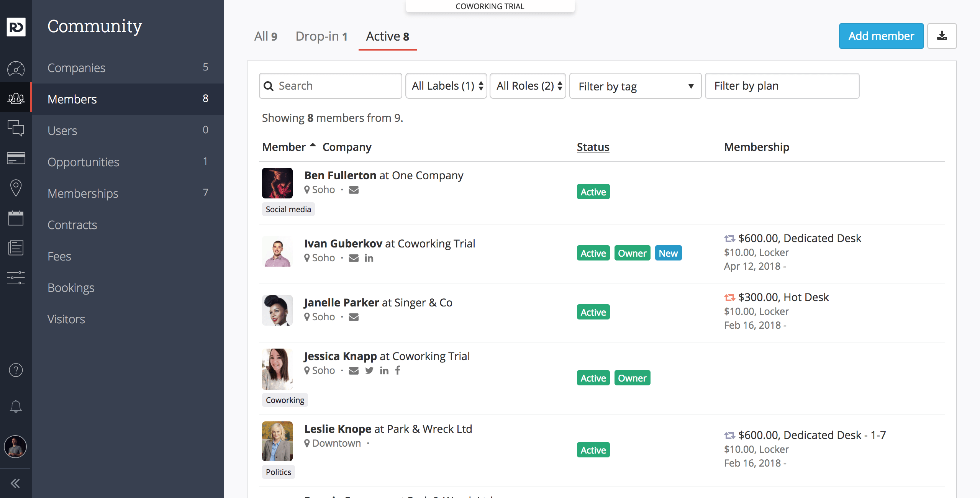Click Ben Fullerton's avatar thumbnail

277,183
